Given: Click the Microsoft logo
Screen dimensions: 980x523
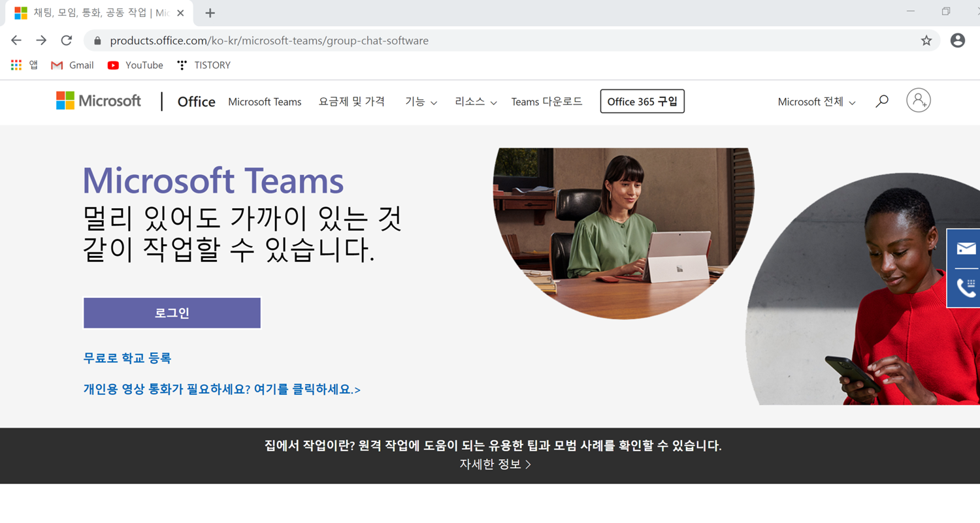Looking at the screenshot, I should (99, 101).
